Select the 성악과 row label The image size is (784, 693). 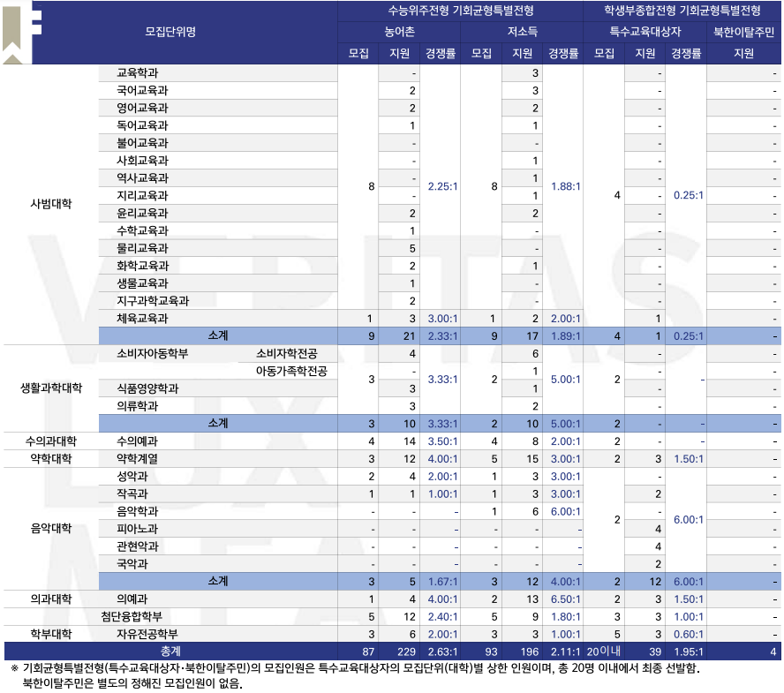coord(132,476)
